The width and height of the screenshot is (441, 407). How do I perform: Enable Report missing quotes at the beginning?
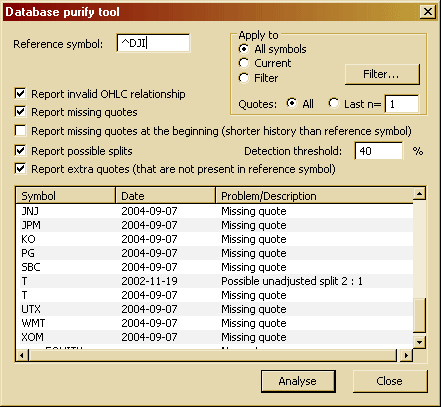pos(20,130)
